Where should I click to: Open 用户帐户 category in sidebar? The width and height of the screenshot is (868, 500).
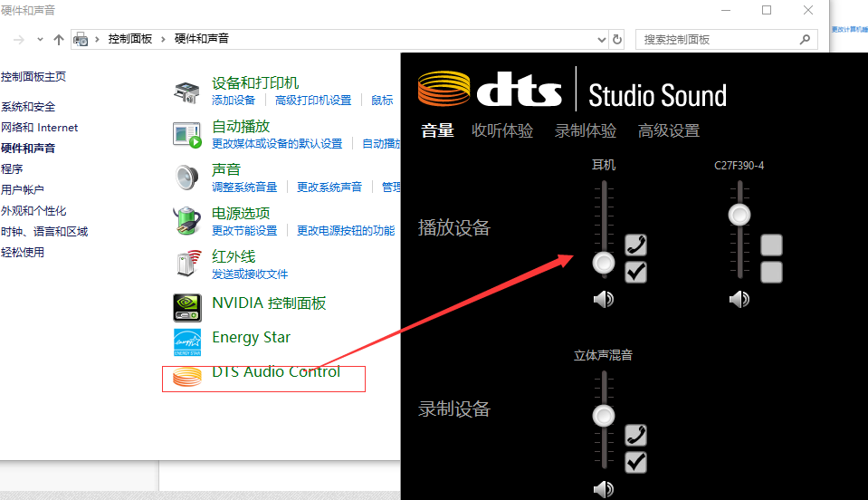click(x=22, y=190)
